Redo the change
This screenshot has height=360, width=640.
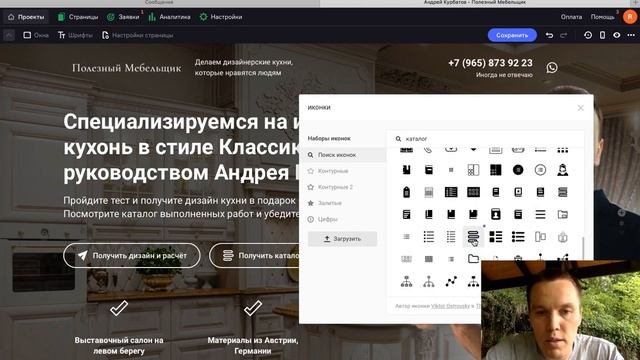coord(564,36)
